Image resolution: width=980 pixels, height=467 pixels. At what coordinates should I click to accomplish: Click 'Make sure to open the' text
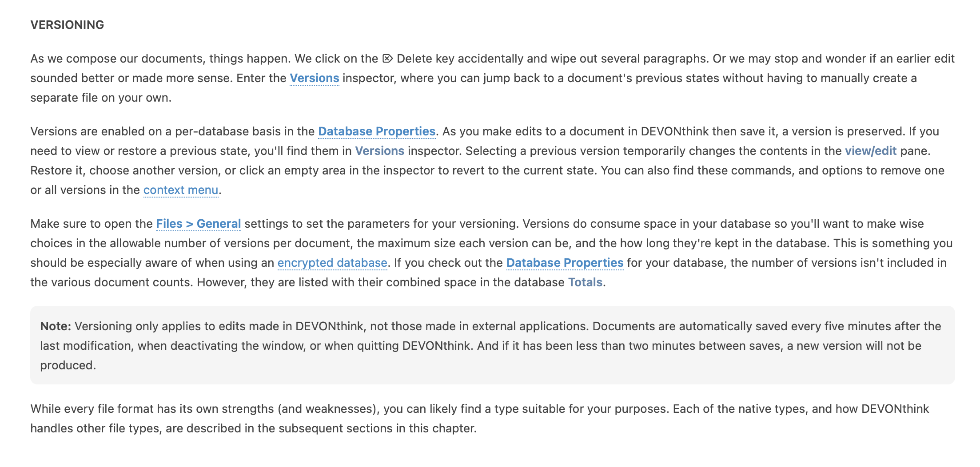pos(91,224)
